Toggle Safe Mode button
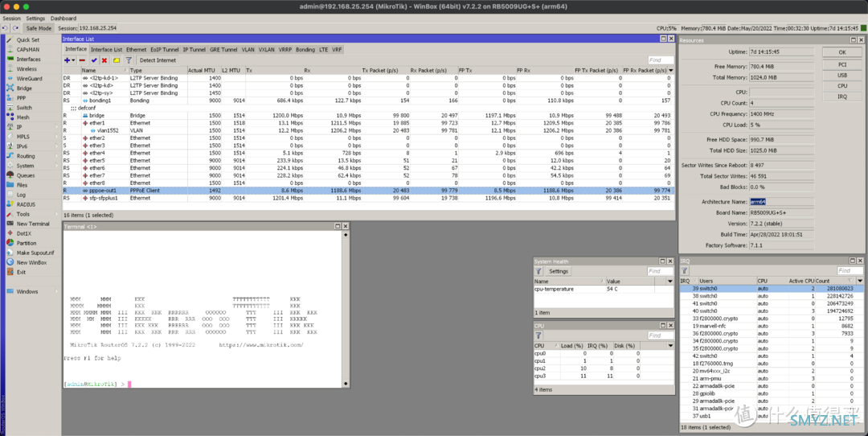Viewport: 868px width, 436px height. click(39, 27)
